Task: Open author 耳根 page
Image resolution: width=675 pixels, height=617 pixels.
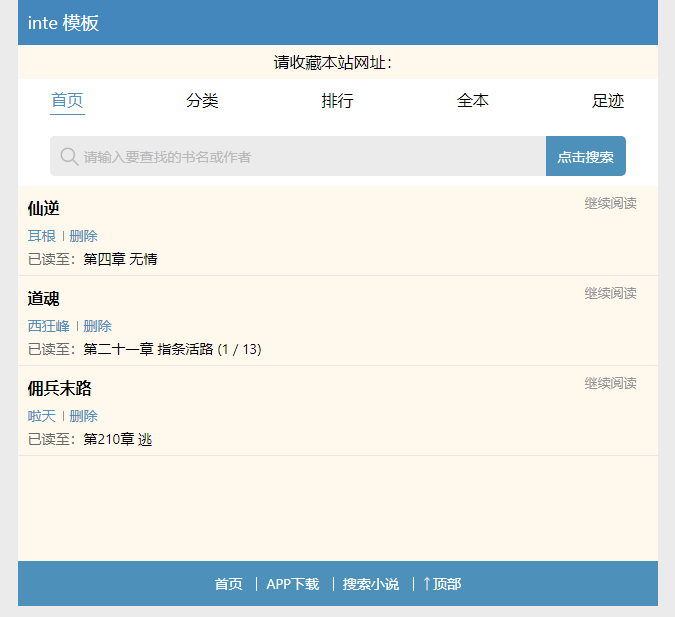Action: point(42,236)
